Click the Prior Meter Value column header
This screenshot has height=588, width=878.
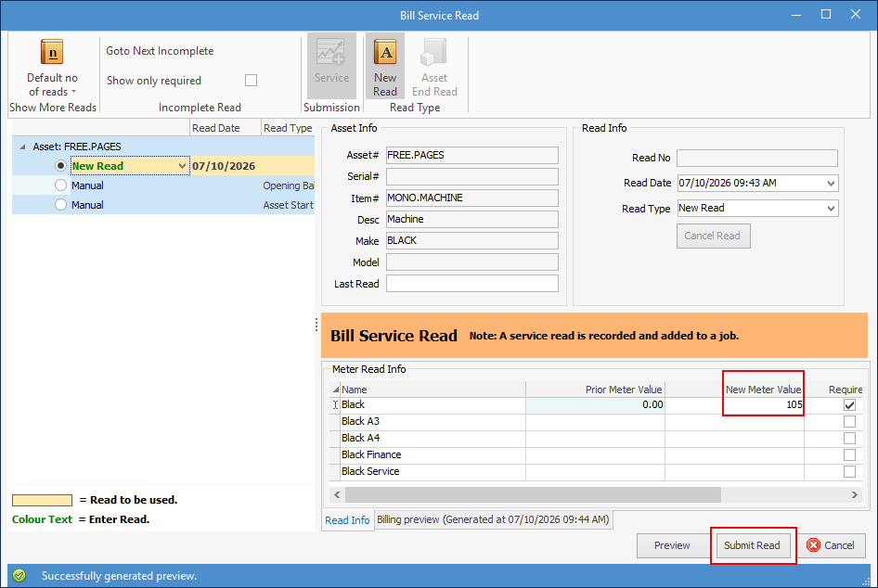tap(595, 390)
